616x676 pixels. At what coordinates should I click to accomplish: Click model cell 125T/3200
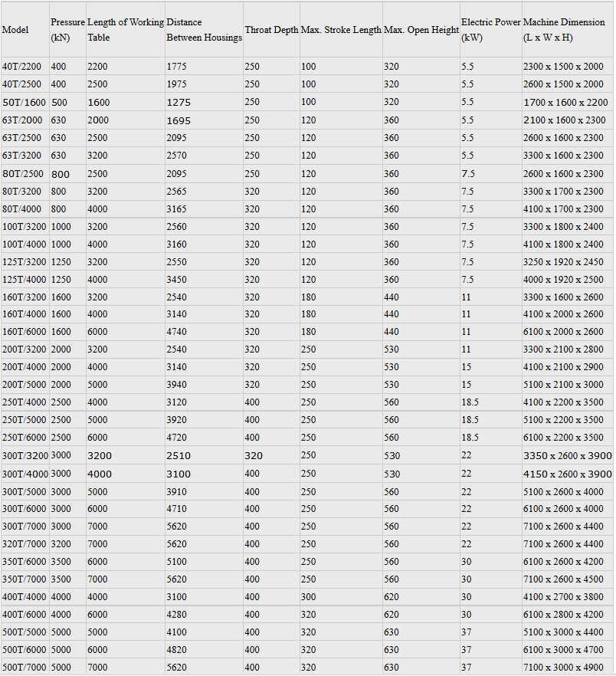point(25,261)
